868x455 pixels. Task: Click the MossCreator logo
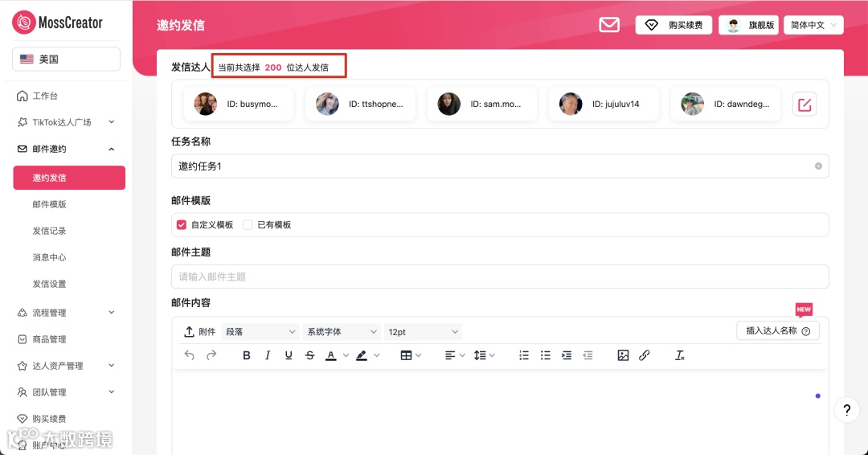pos(58,23)
